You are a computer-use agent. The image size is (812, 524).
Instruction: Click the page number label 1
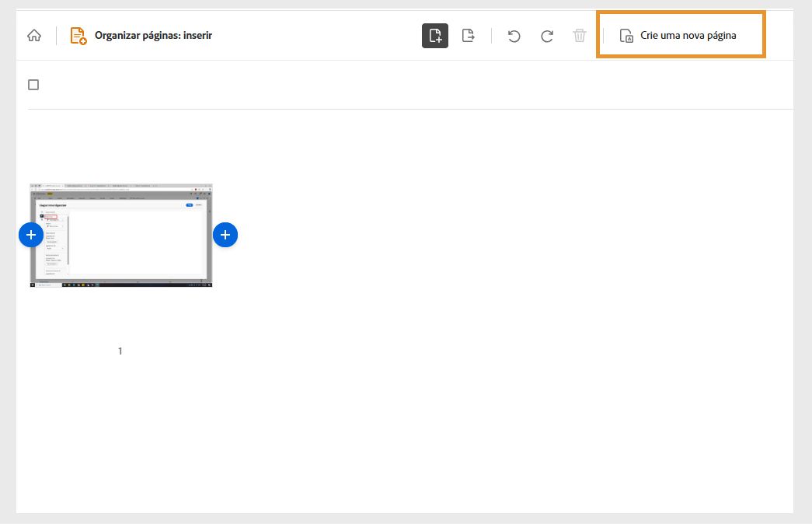[x=120, y=351]
